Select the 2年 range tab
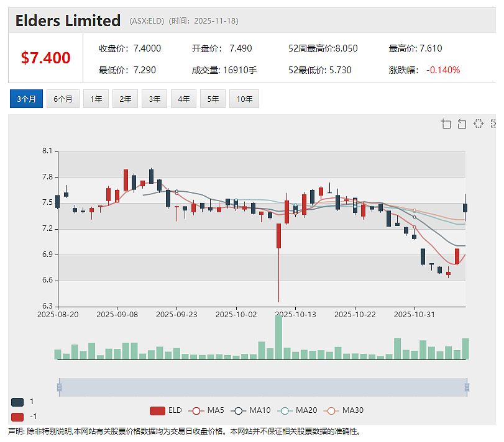This screenshot has width=504, height=442. click(126, 99)
